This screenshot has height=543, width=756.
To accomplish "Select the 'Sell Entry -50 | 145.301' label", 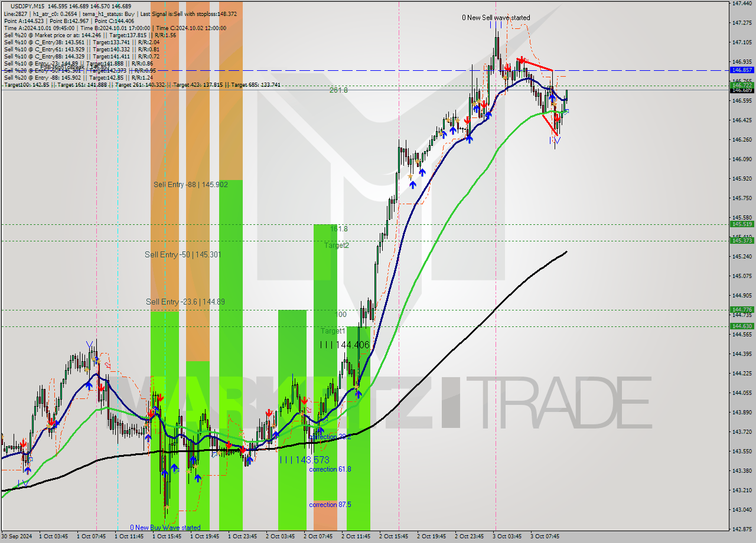I will click(x=183, y=254).
